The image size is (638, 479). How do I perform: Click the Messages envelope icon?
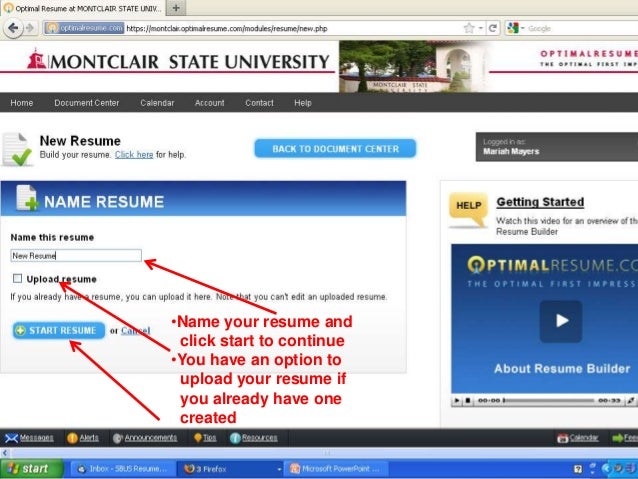(x=11, y=438)
